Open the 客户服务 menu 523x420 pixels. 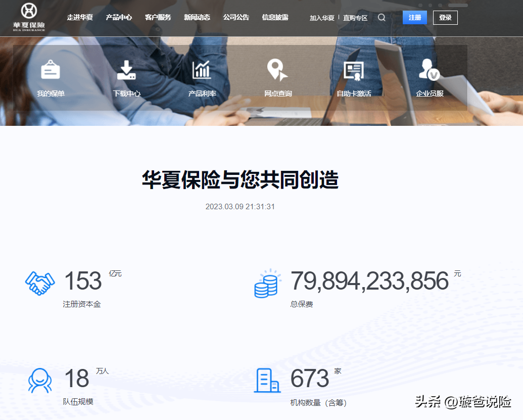point(158,17)
